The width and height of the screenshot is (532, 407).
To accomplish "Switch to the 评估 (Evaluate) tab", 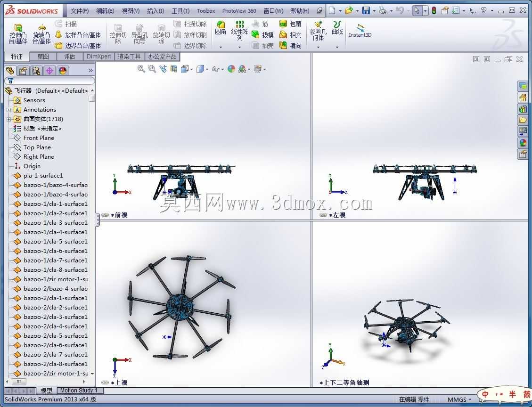I will click(69, 57).
